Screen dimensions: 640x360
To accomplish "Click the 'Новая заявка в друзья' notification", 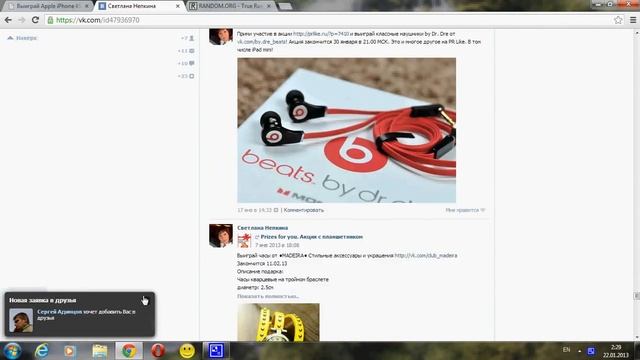I will (80, 314).
